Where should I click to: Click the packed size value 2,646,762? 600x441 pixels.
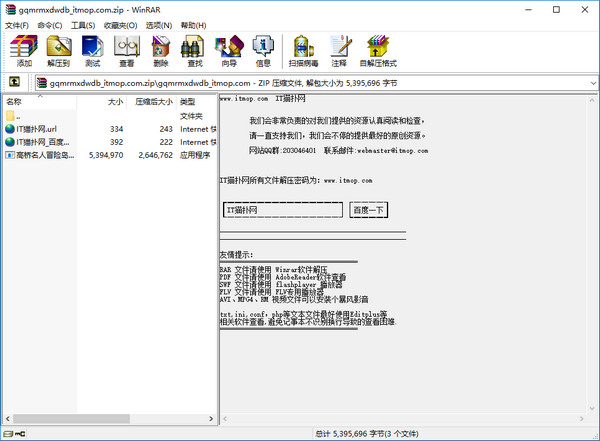(156, 155)
